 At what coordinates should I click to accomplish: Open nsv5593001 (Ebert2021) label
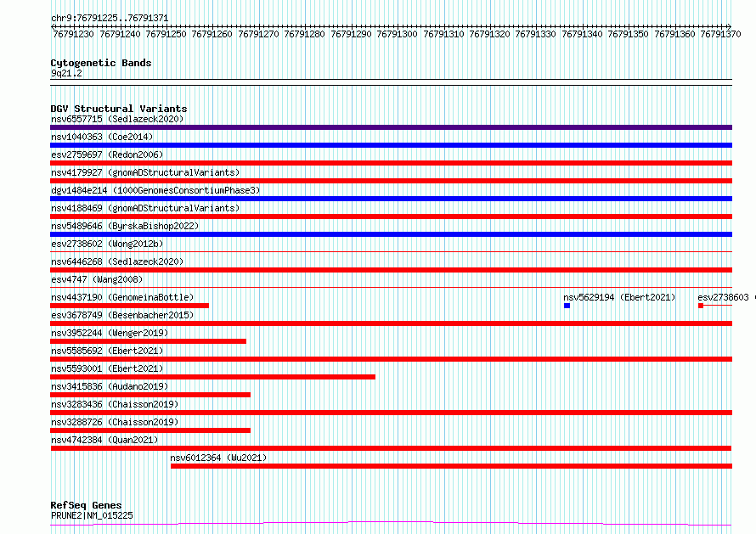pyautogui.click(x=107, y=368)
